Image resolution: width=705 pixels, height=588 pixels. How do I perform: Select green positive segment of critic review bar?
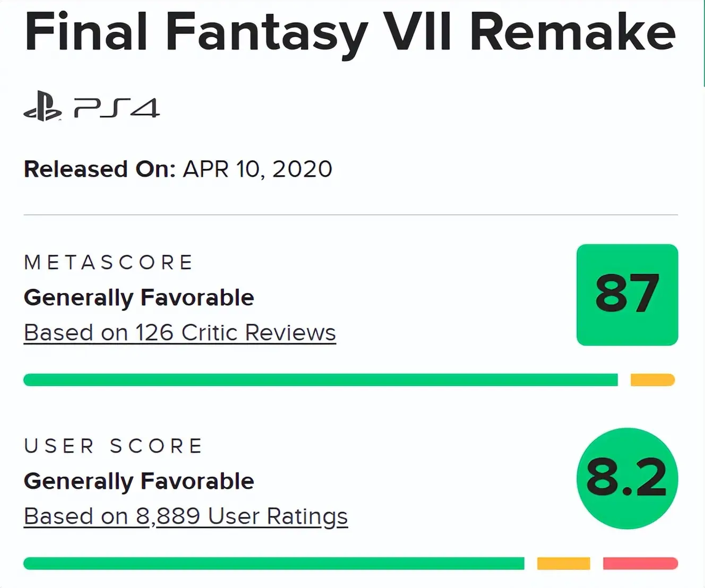[321, 380]
